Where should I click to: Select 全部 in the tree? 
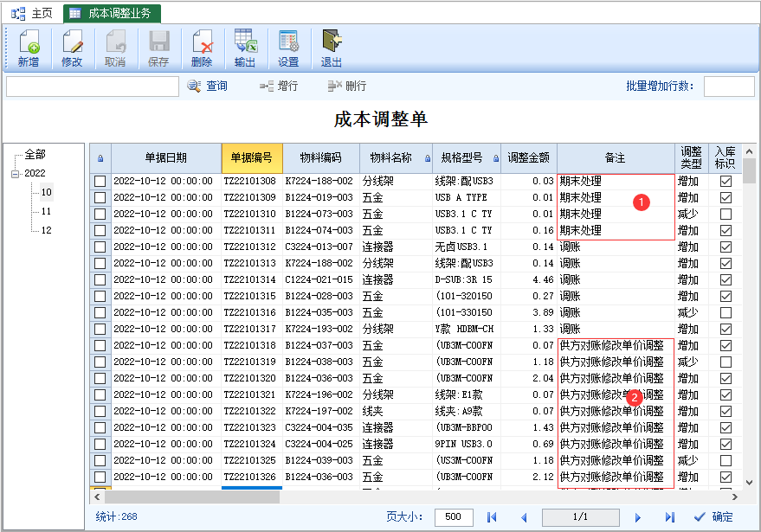(x=35, y=155)
